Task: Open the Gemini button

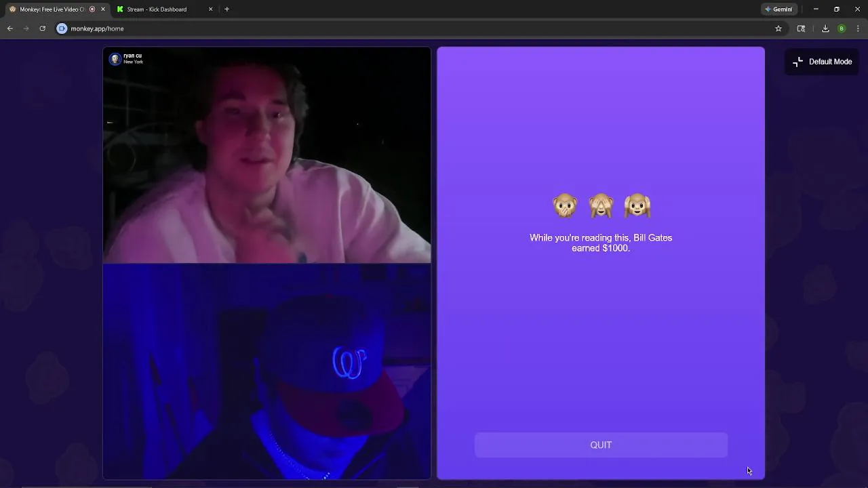Action: click(778, 9)
